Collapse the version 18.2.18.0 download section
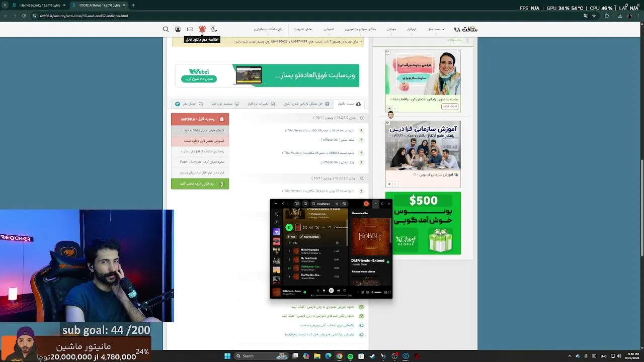The image size is (644, 362). [361, 178]
